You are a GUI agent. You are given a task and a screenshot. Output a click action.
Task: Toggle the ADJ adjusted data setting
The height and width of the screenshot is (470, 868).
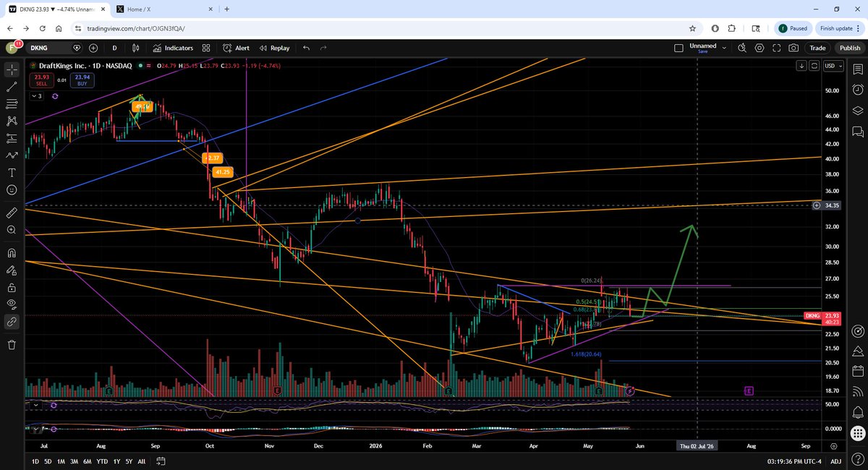835,461
